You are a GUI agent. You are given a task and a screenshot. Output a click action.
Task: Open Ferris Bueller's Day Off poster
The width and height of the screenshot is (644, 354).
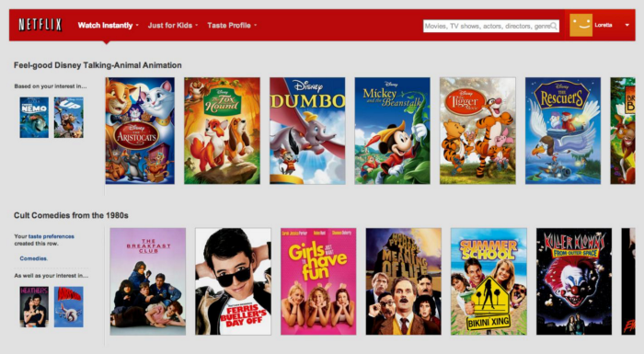coord(233,281)
